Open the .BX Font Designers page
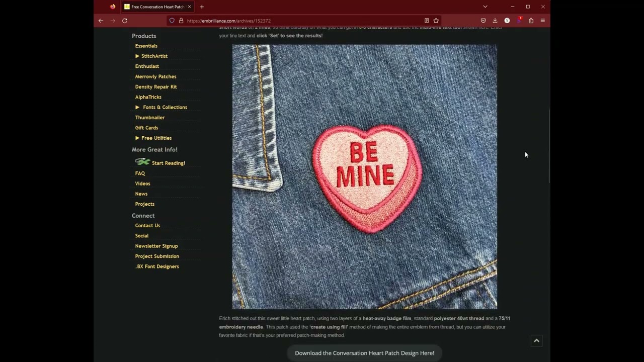This screenshot has height=362, width=644. tap(157, 266)
